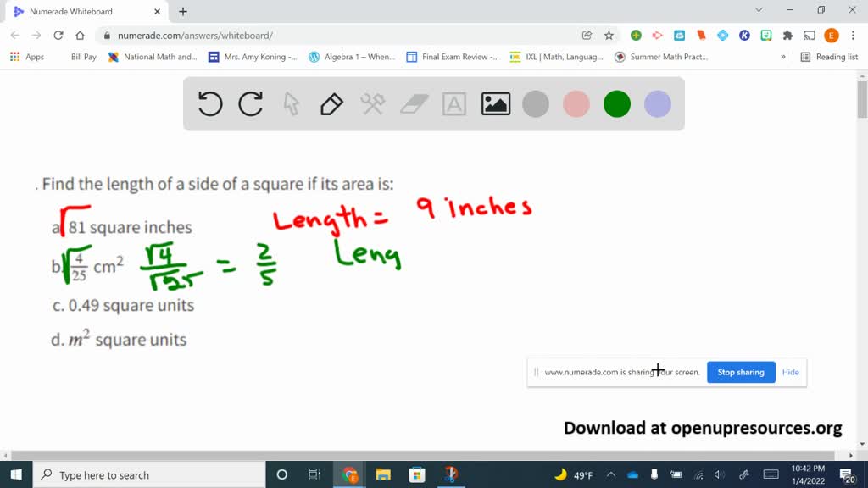Click the redo arrow on the whiteboard toolbar

249,103
